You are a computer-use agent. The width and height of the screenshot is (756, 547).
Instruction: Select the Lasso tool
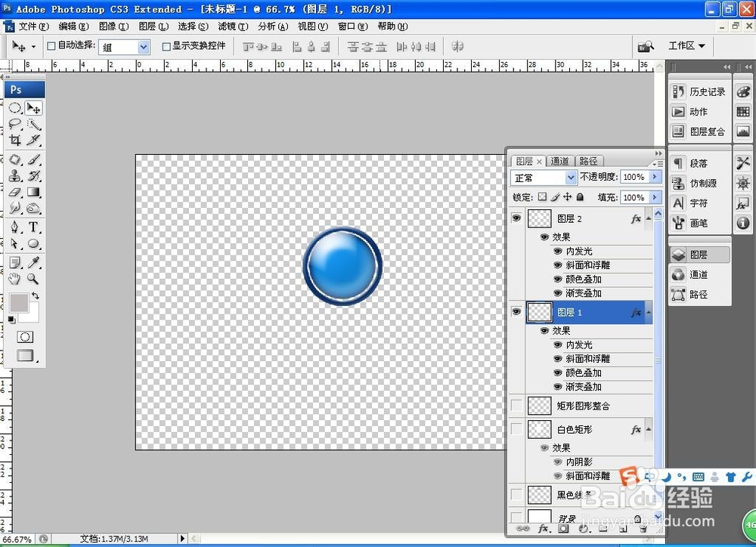coord(15,125)
